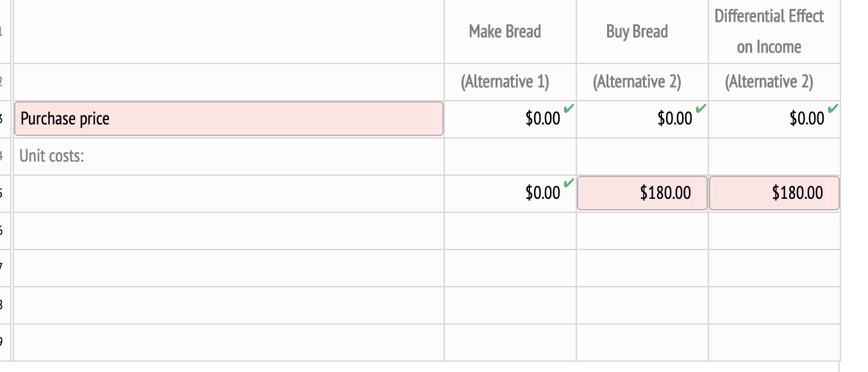Click empty Buy Bread cell in row 7
This screenshot has width=868, height=372.
pyautogui.click(x=642, y=269)
